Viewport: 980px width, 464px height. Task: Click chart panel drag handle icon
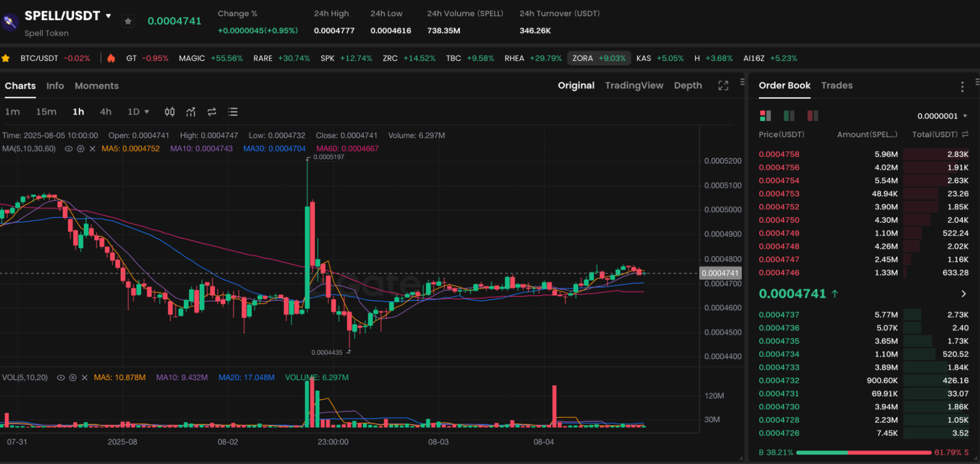(x=742, y=82)
